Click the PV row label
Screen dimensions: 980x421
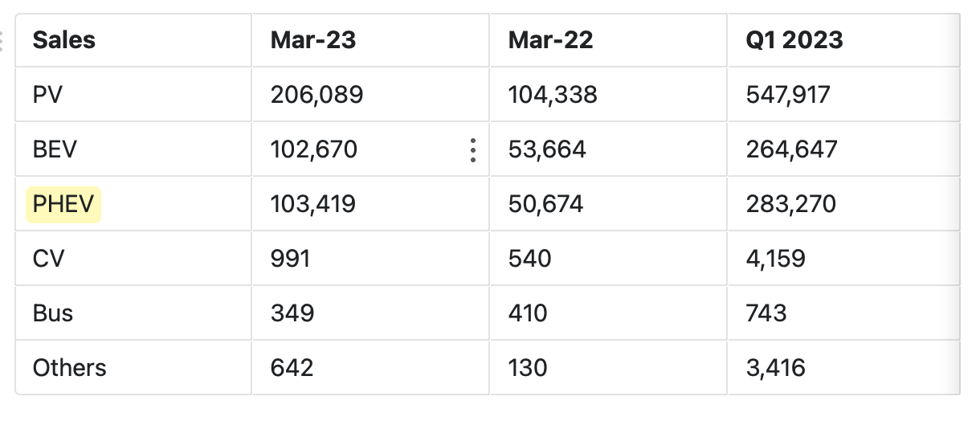coord(133,95)
